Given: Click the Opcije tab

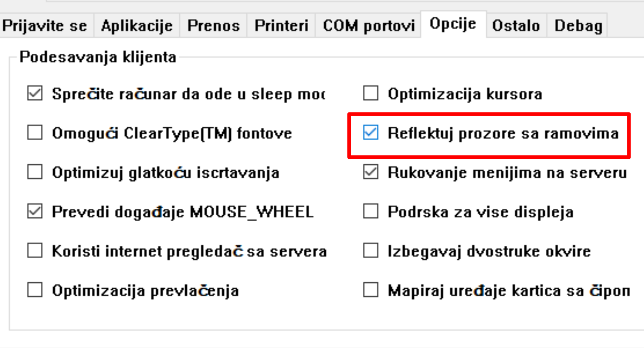Looking at the screenshot, I should [x=453, y=24].
